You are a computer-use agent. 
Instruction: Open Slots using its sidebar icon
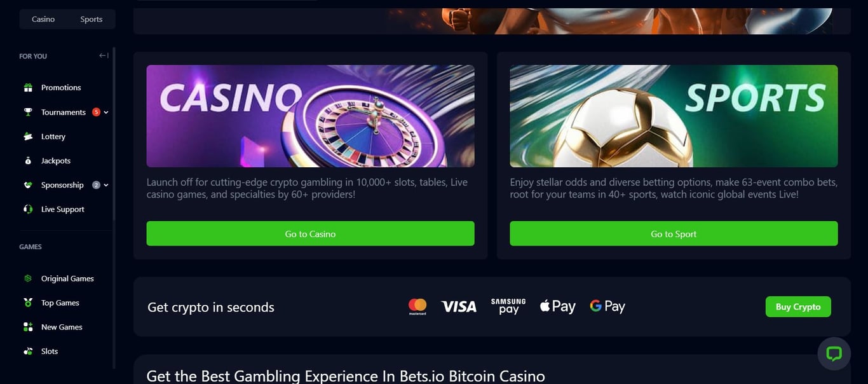27,350
